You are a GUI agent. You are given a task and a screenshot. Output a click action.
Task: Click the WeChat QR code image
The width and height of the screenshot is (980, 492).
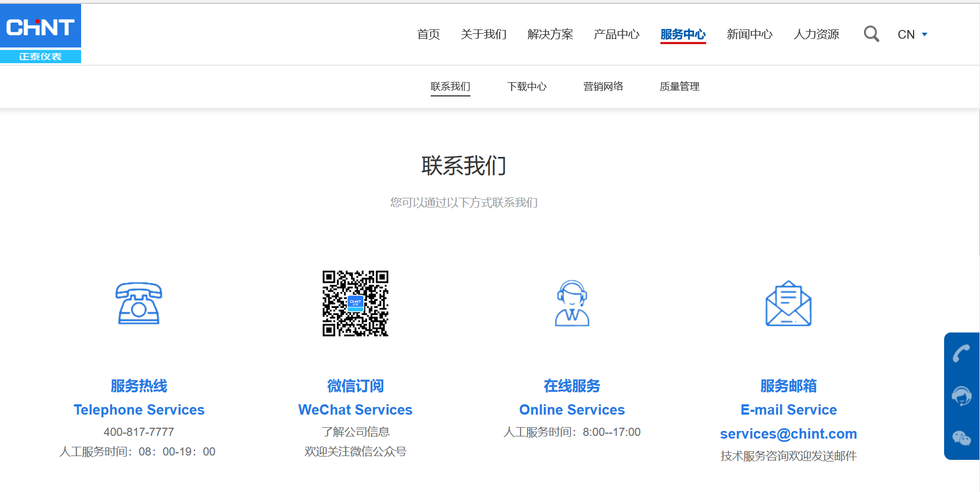(x=355, y=303)
